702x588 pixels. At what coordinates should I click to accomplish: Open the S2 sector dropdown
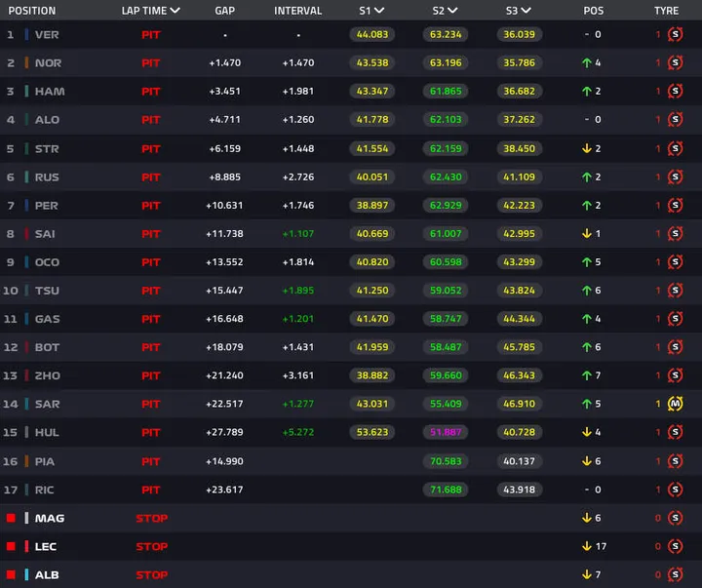tap(452, 11)
